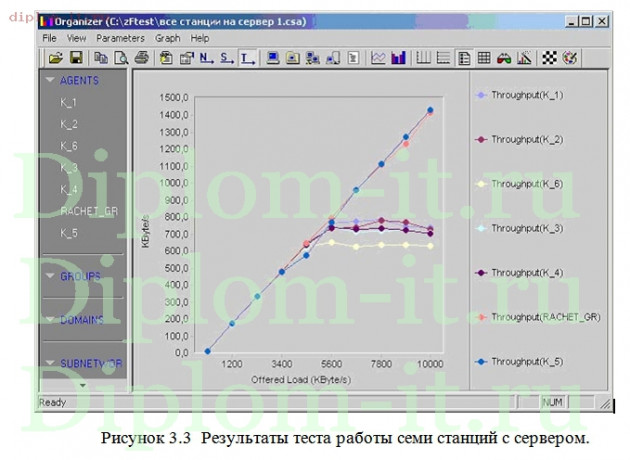Click the toolbar icon labeled T
This screenshot has width=630, height=460.
247,58
